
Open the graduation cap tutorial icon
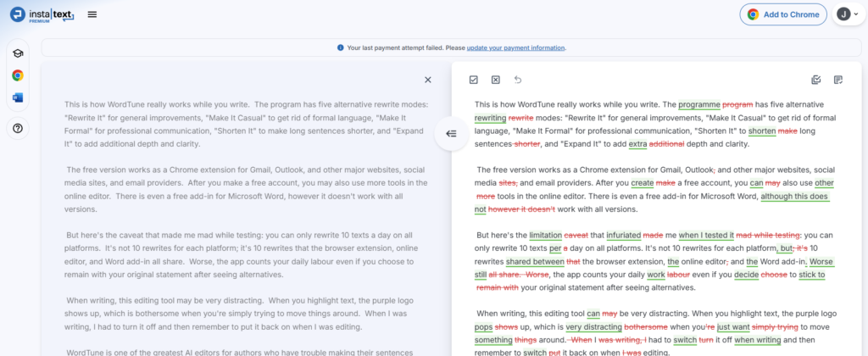coord(18,53)
